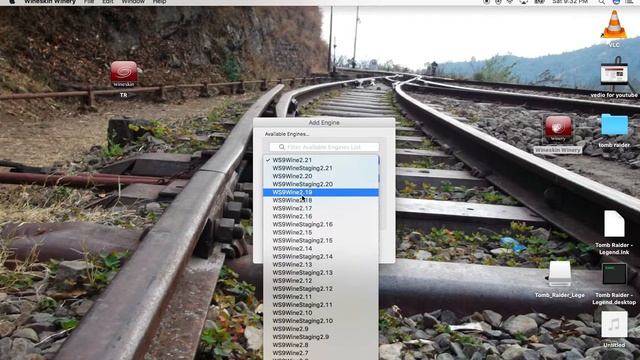Select WS9WineStaging2.21 engine entry
Viewport: 640px width, 360px height.
coord(321,168)
